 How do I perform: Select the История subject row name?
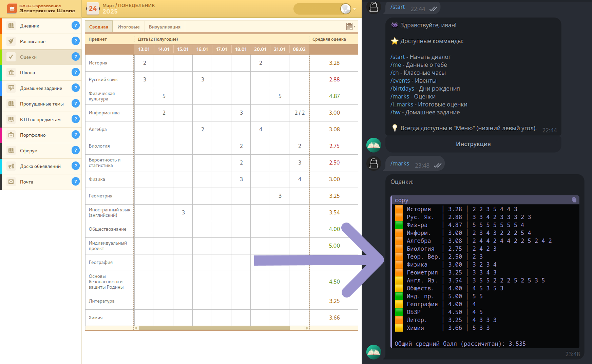(x=98, y=63)
